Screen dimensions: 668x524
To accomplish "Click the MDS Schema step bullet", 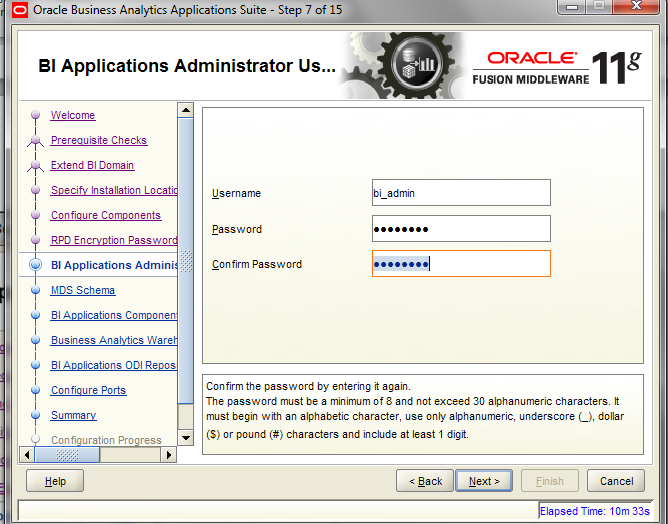I will pos(36,290).
